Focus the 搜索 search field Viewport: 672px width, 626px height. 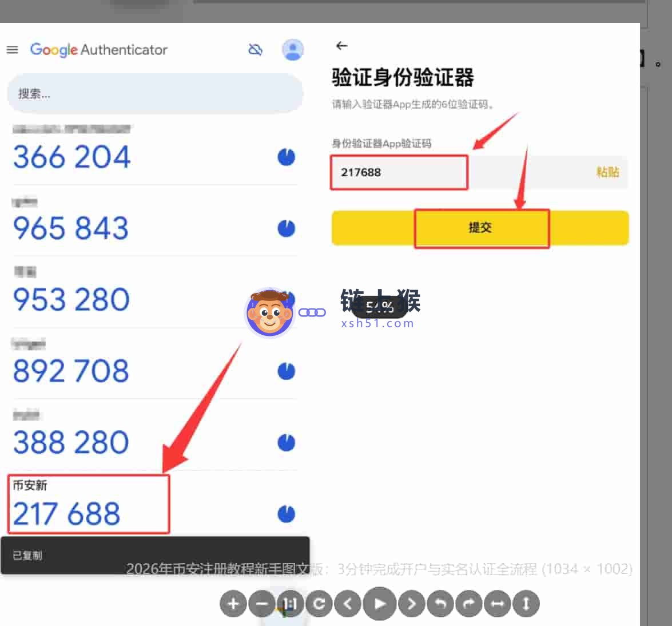pyautogui.click(x=155, y=93)
